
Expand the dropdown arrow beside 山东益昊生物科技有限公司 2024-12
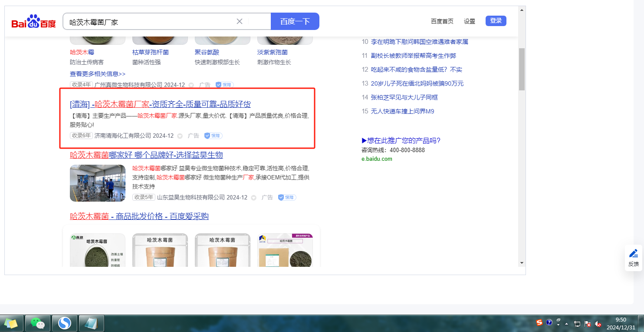pos(254,198)
